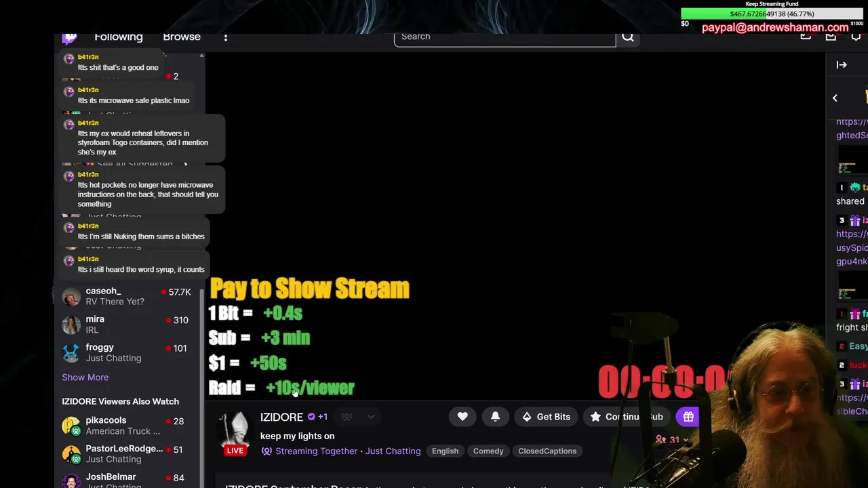The height and width of the screenshot is (488, 868).
Task: Click the 310 viewer count beside mira
Action: pos(180,320)
